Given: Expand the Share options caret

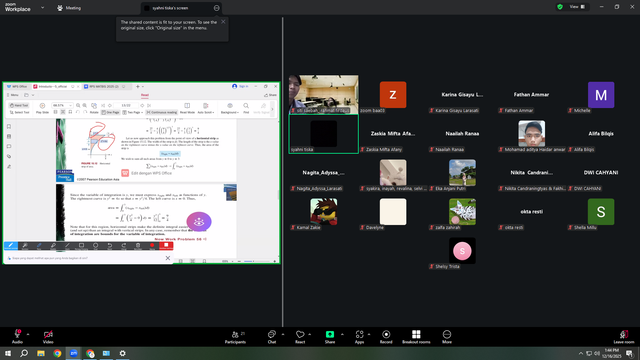Looking at the screenshot, I should 342,334.
